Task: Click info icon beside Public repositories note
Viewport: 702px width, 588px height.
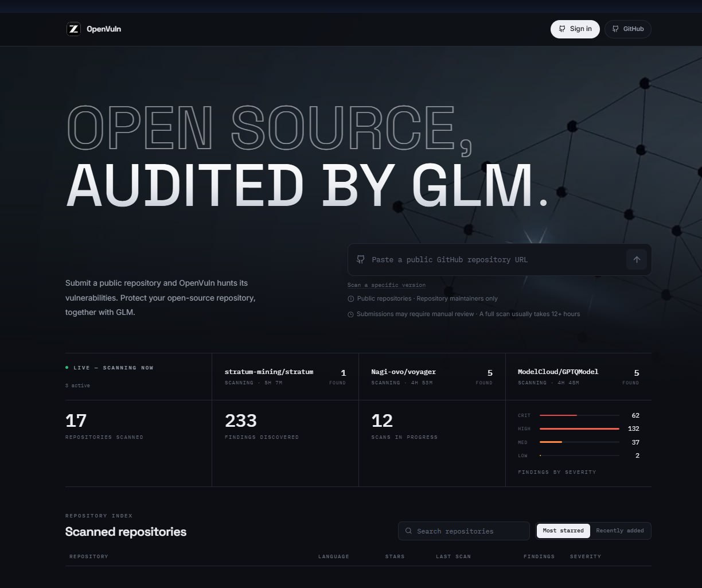Action: tap(351, 299)
